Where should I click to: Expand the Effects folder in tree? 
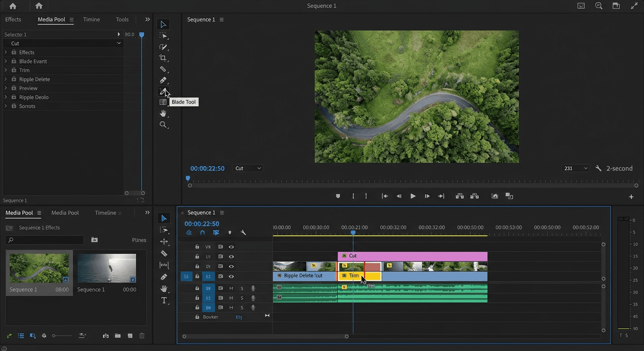[x=6, y=52]
